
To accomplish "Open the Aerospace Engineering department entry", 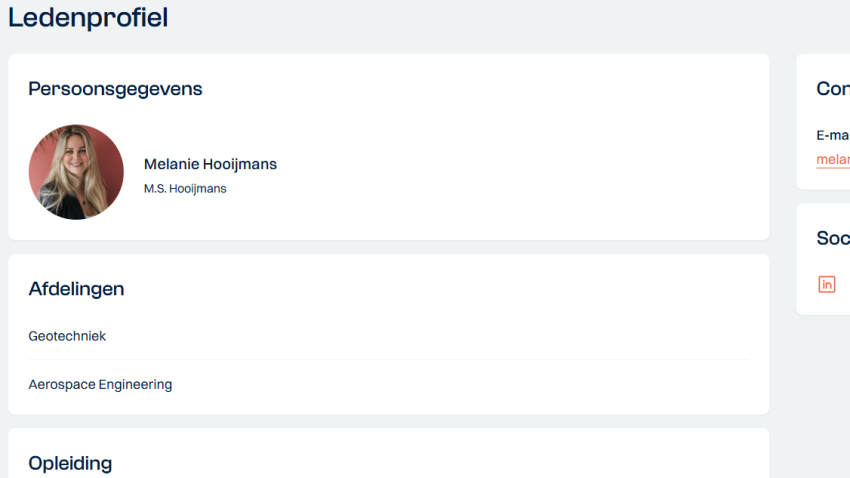I will click(x=100, y=384).
